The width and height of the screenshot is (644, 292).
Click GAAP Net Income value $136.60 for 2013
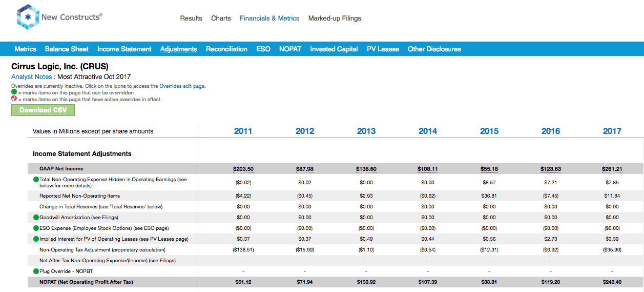pos(366,169)
